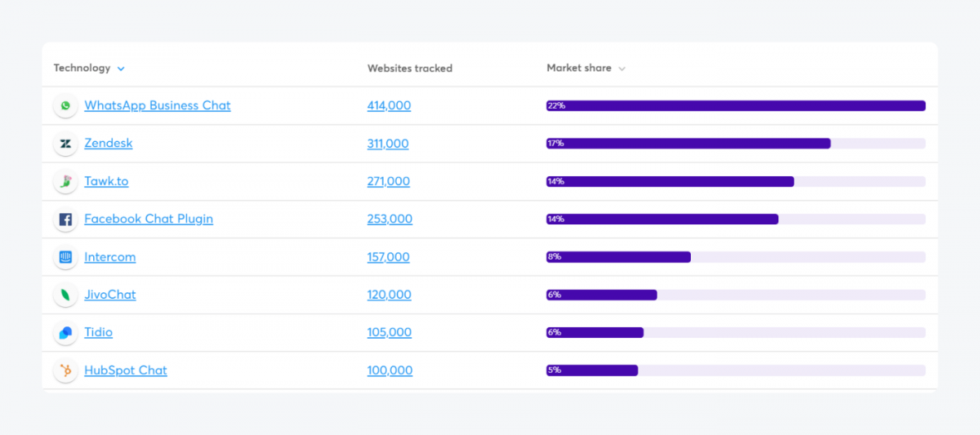Open the Tawk.to technology link
Image resolution: width=980 pixels, height=435 pixels.
point(106,181)
